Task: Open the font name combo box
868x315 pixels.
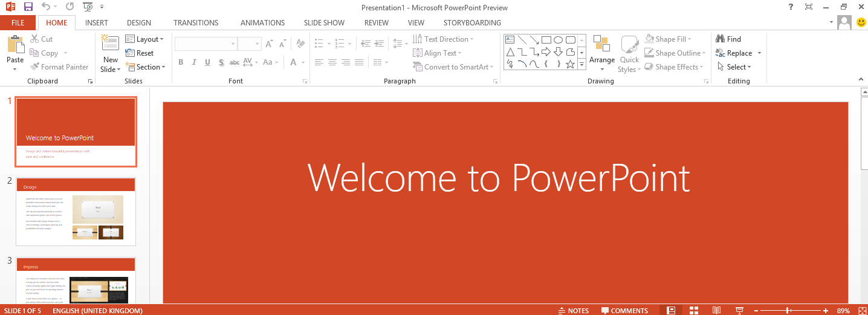Action: [x=206, y=44]
